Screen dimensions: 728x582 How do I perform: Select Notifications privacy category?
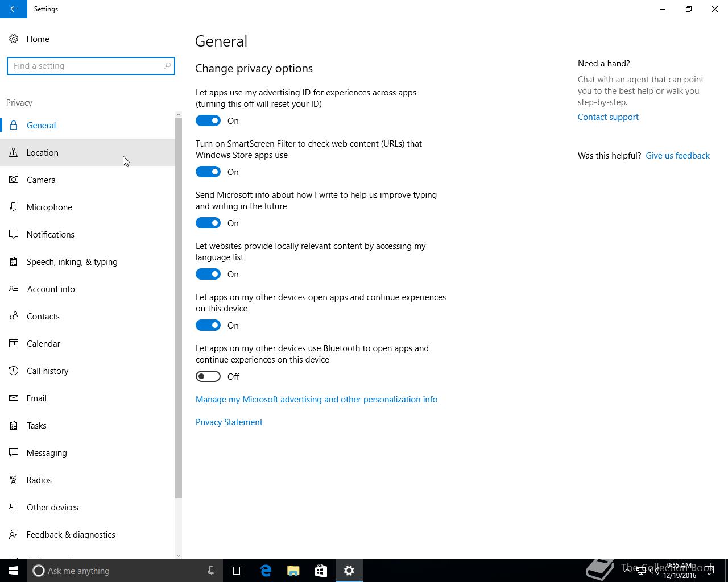point(88,234)
